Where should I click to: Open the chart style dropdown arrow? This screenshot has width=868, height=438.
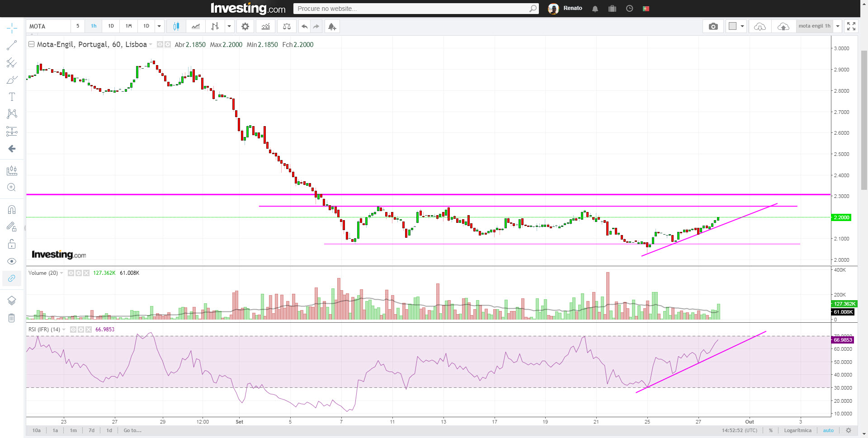[x=229, y=26]
